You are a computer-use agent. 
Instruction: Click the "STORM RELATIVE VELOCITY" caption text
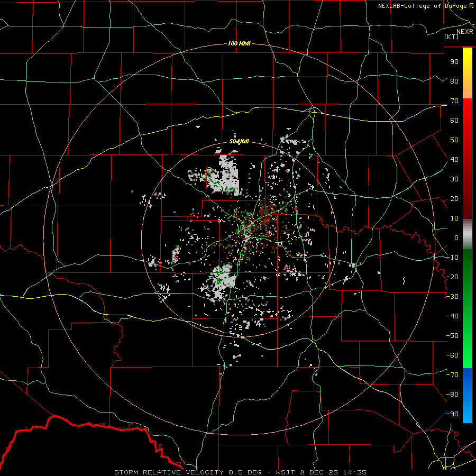[x=169, y=472]
